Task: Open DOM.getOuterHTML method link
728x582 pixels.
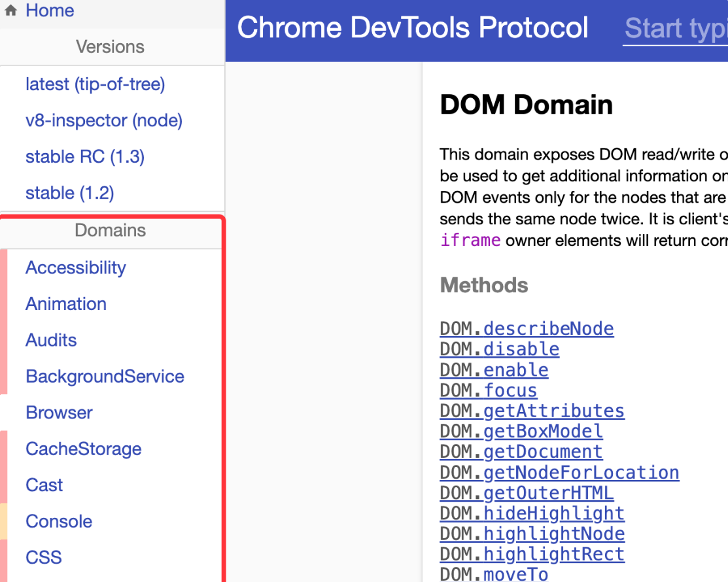Action: click(x=527, y=493)
